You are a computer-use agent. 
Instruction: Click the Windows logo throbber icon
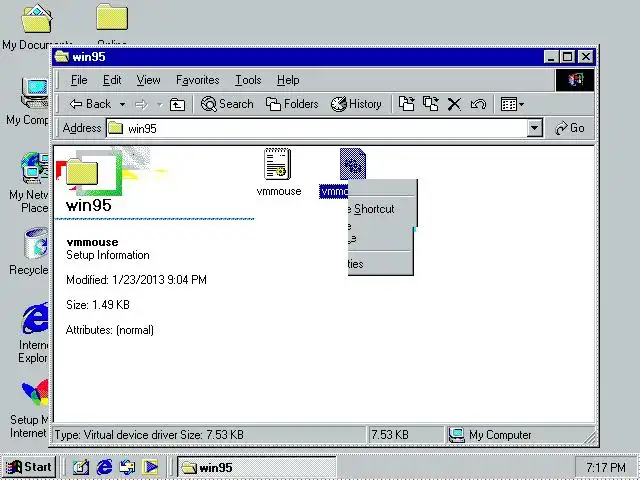575,80
